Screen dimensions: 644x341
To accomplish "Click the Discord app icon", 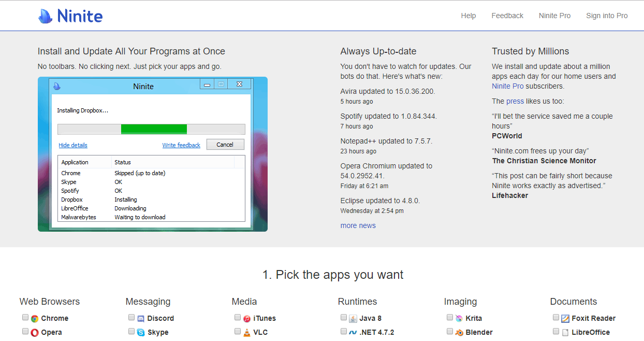I will click(141, 319).
